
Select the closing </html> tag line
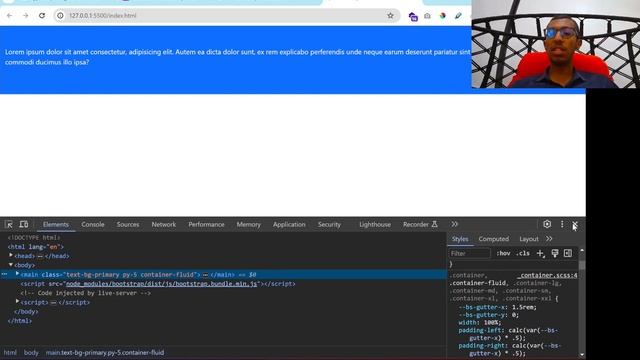point(20,321)
